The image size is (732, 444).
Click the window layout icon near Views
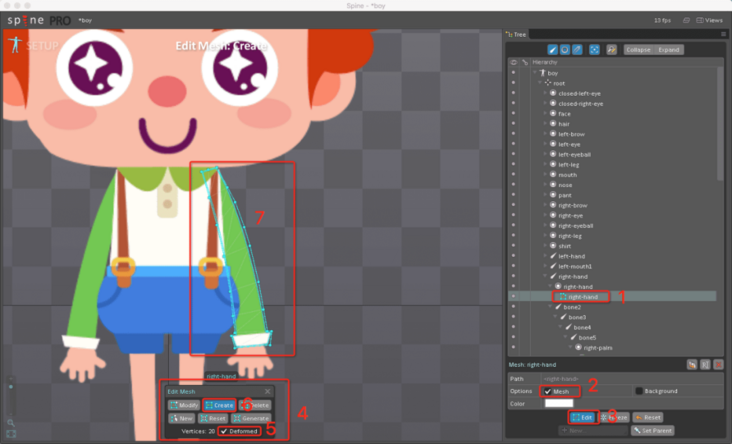pos(686,21)
